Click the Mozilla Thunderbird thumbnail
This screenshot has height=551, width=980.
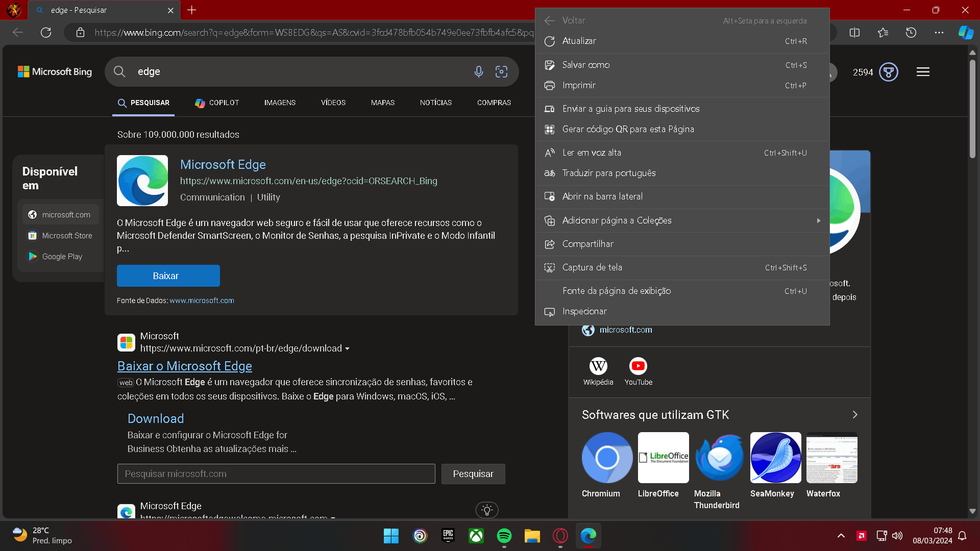720,458
